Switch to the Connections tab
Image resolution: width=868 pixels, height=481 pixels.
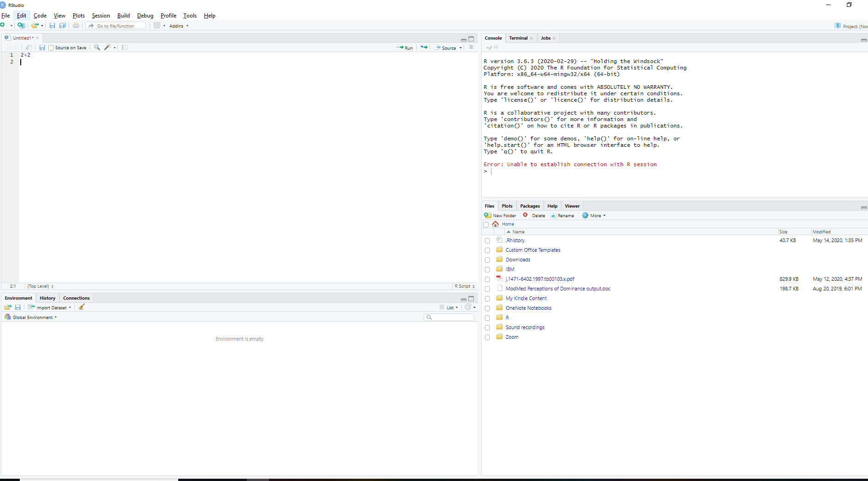coord(76,298)
